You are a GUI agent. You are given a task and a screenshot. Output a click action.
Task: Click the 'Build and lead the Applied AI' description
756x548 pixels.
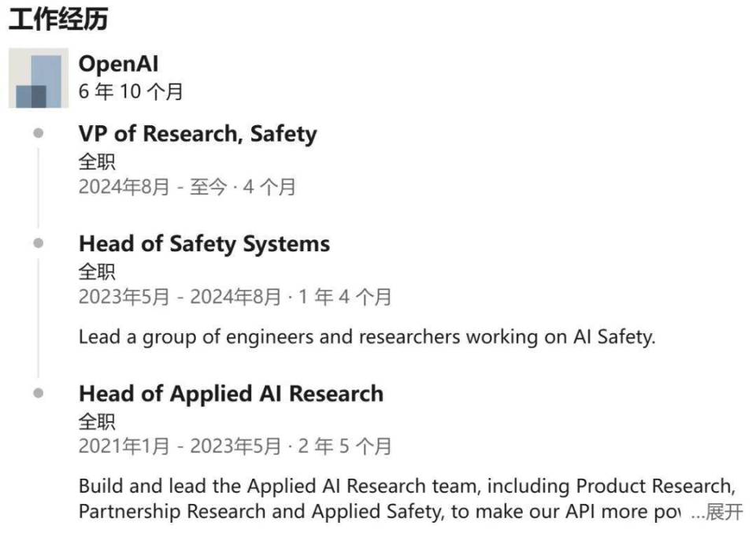coord(406,486)
